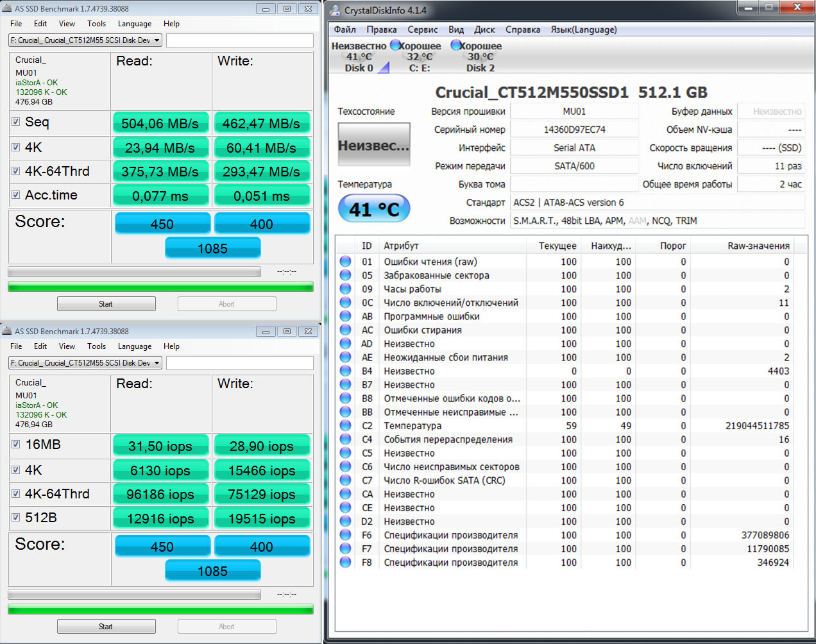The width and height of the screenshot is (816, 644).
Task: Click Abort button in bottom AS SSD window
Action: click(227, 627)
